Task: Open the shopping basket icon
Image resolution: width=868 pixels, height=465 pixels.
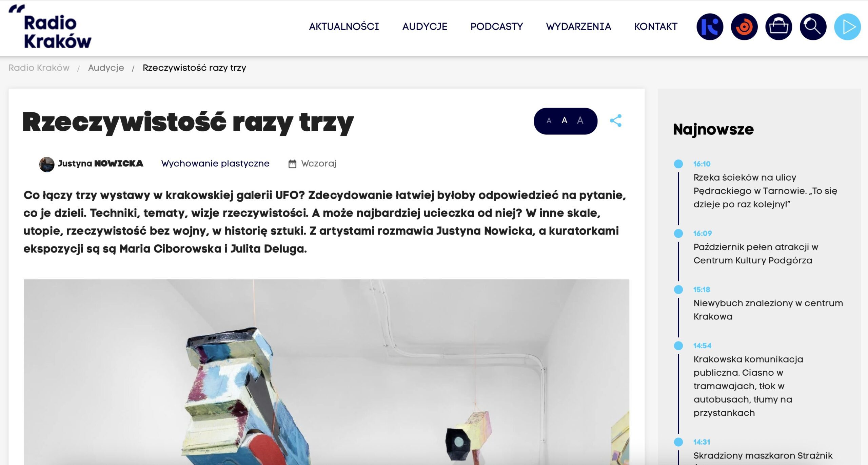Action: click(x=778, y=27)
